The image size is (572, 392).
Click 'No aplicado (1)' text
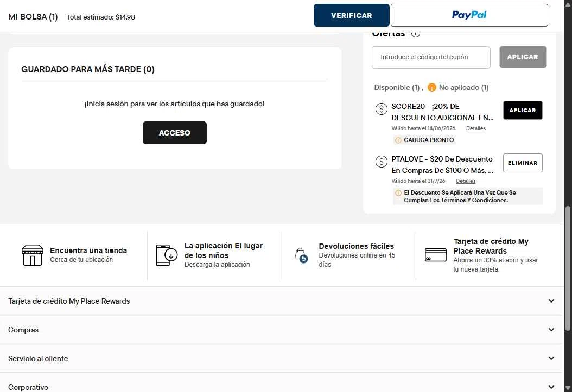point(463,87)
